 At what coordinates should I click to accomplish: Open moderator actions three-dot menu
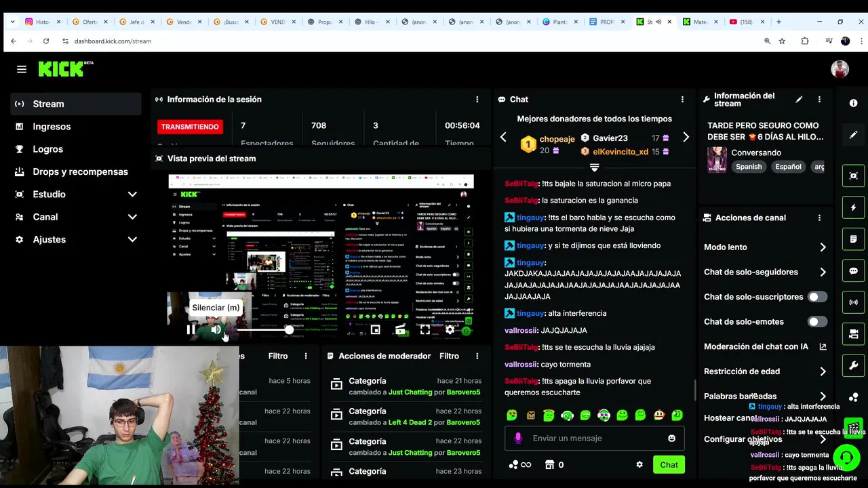tap(477, 356)
